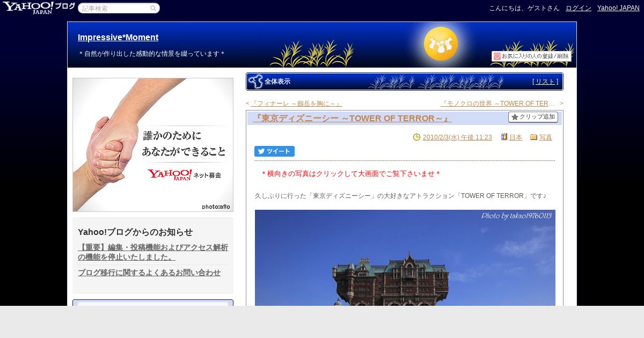Click the Yahoo! JAPAN blog logo

(39, 8)
